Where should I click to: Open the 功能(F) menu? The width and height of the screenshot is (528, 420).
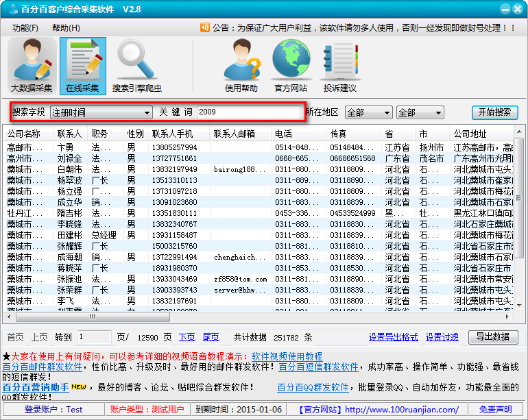click(x=25, y=28)
